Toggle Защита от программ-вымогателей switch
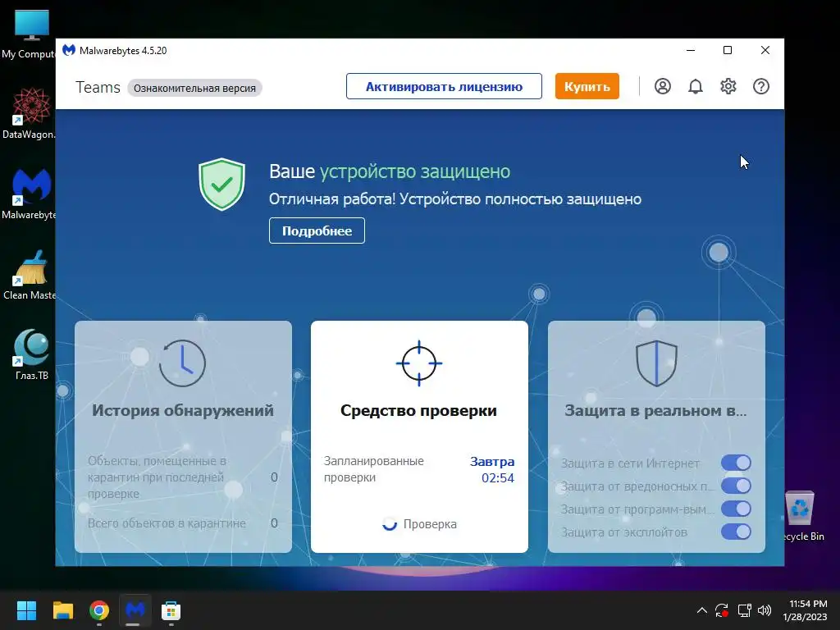Viewport: 840px width, 630px height. [x=736, y=509]
